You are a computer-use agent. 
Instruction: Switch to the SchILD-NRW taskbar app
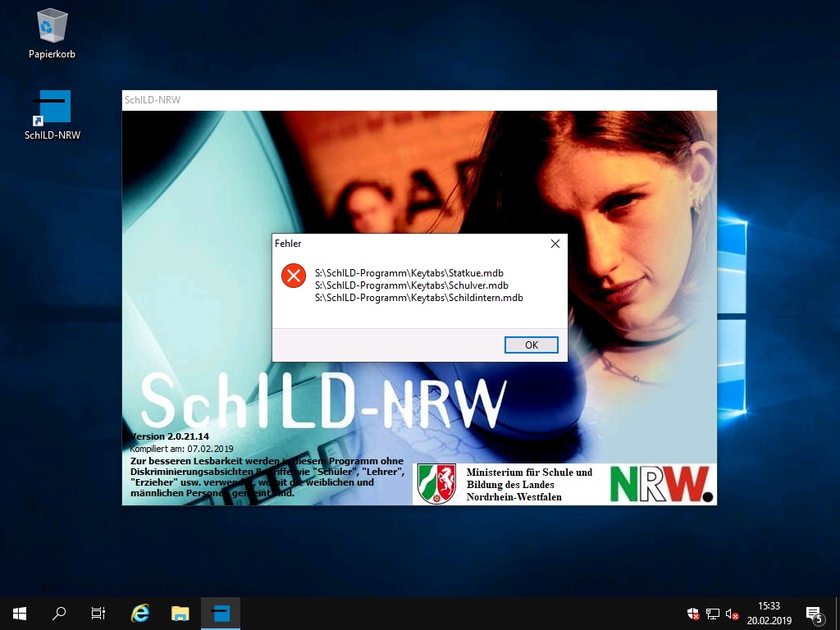[220, 614]
